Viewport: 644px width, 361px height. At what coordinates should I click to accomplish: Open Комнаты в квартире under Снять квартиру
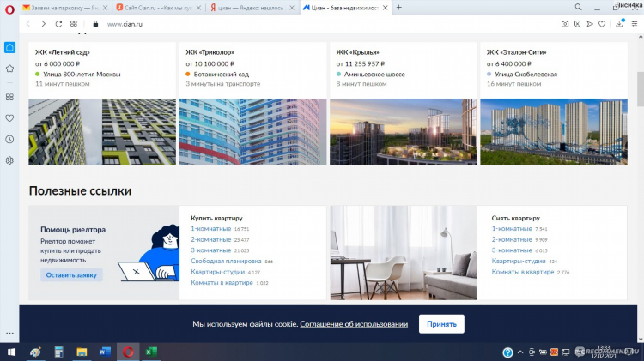[x=523, y=272]
